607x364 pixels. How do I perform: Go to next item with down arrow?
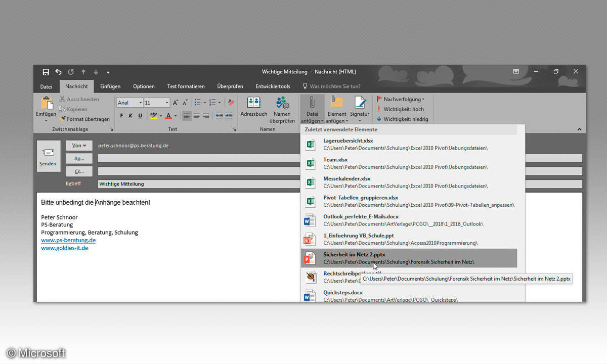pos(96,72)
